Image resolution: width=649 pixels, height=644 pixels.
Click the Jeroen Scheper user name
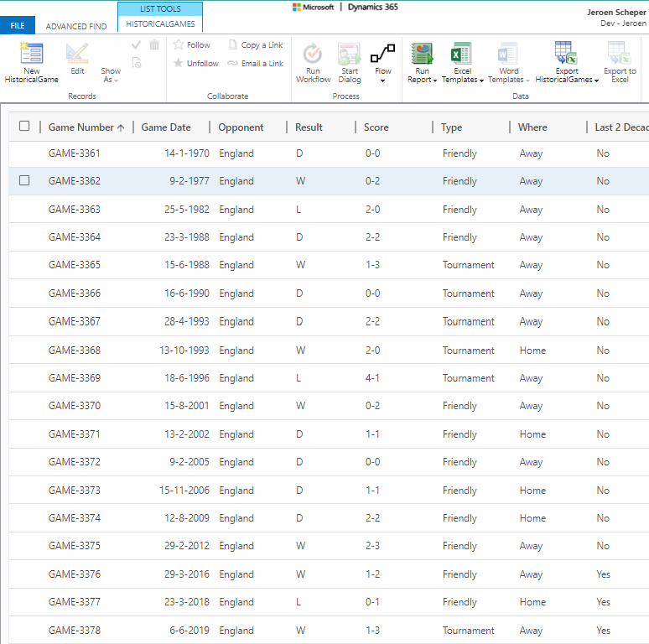click(x=616, y=13)
